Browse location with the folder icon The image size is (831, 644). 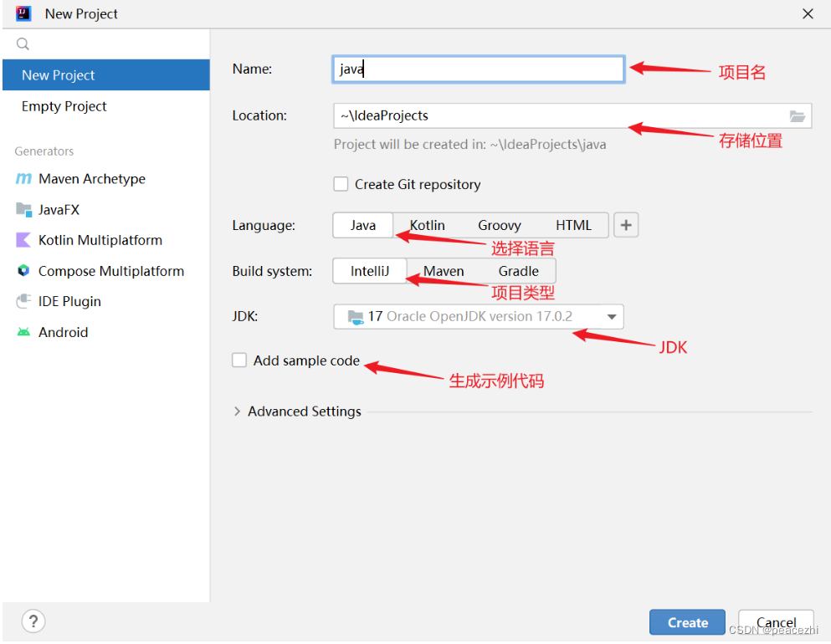pos(797,116)
